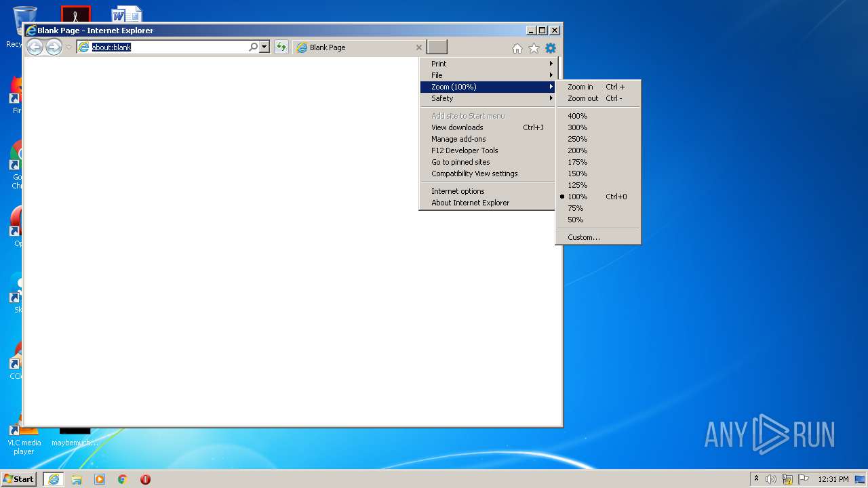Set zoom to 250%
Viewport: 868px width, 488px height.
point(598,139)
